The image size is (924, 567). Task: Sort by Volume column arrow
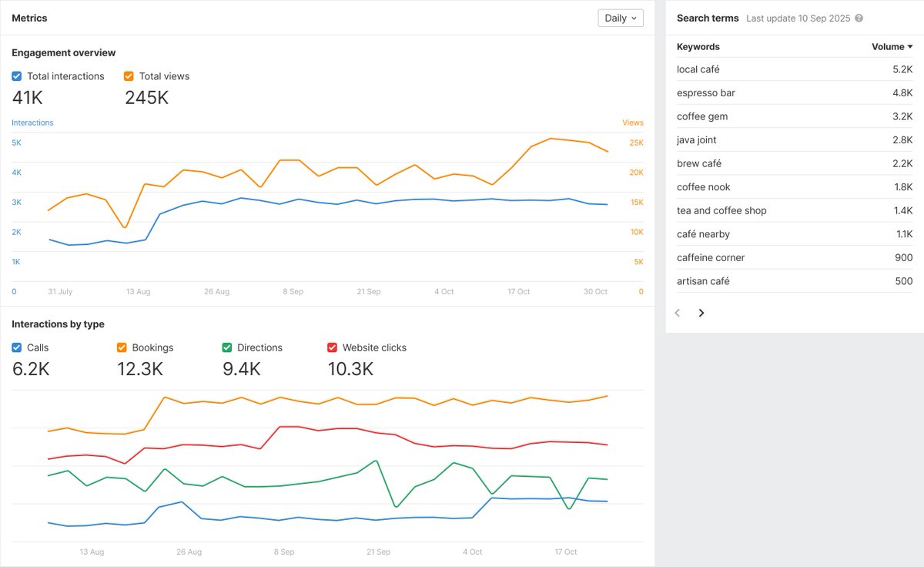pos(910,47)
